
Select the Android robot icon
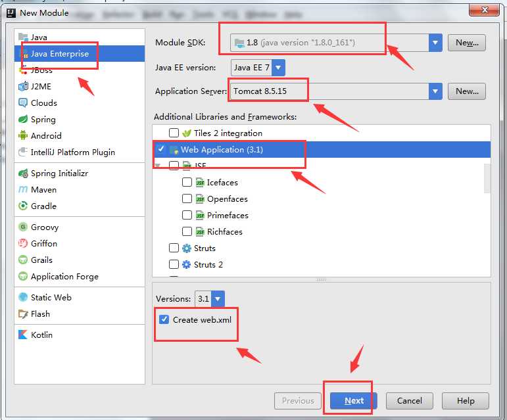pos(23,135)
